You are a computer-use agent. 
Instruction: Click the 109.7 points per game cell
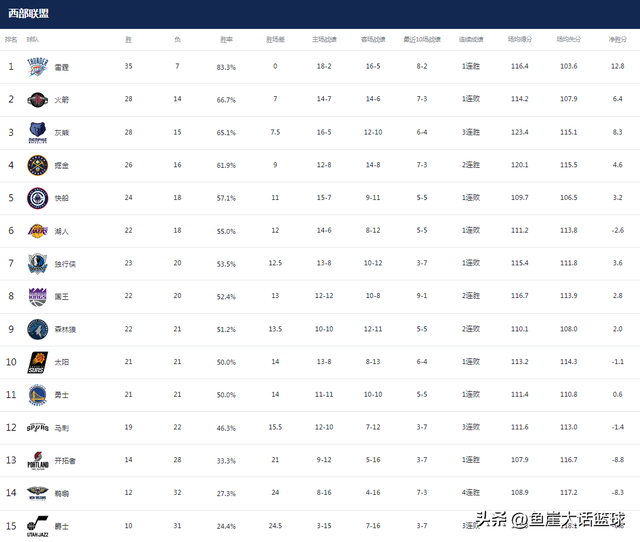(x=520, y=198)
